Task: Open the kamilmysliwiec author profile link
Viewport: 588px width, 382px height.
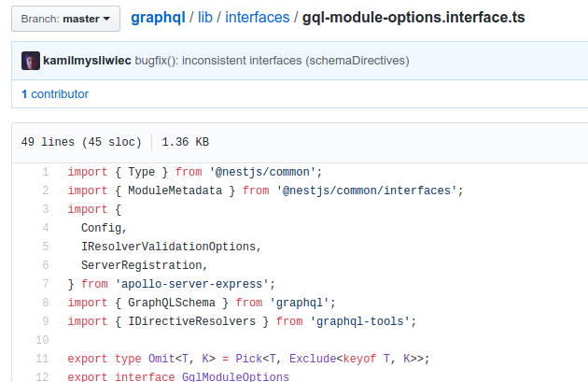Action: point(87,61)
